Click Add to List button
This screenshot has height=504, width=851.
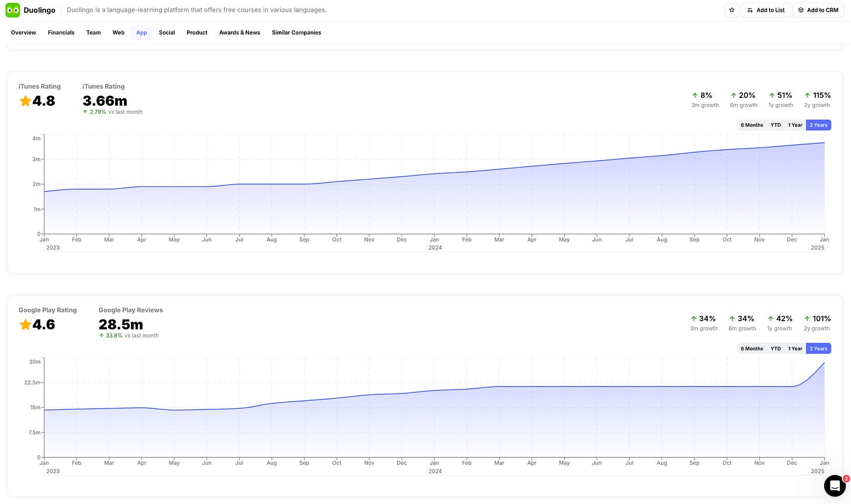click(766, 10)
